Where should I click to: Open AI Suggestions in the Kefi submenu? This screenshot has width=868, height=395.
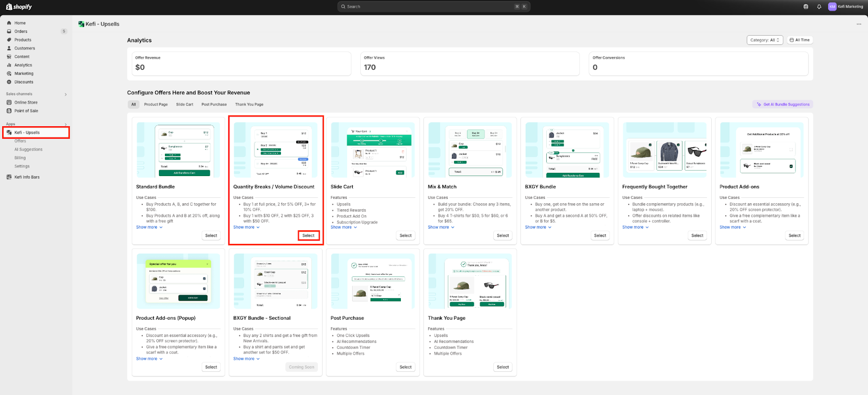(x=28, y=150)
